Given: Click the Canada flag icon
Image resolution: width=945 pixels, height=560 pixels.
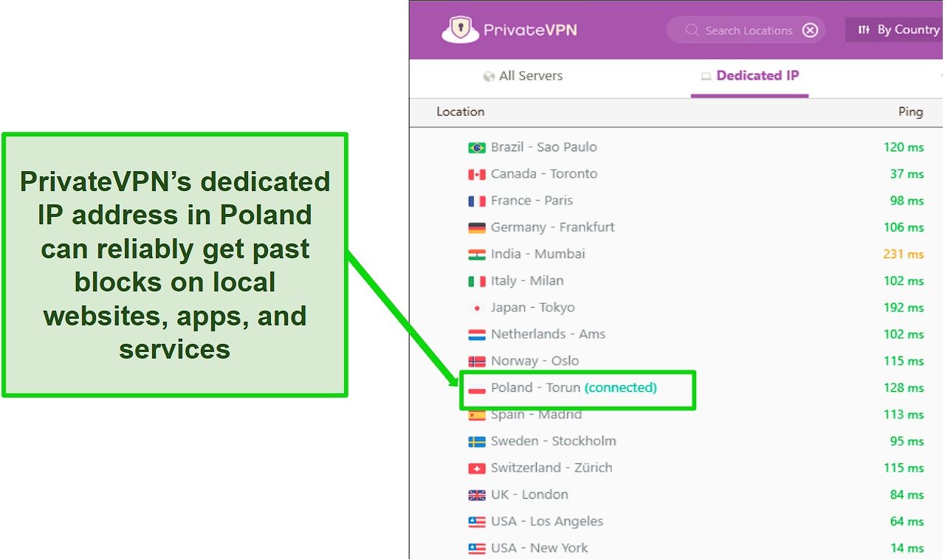Looking at the screenshot, I should 477,174.
